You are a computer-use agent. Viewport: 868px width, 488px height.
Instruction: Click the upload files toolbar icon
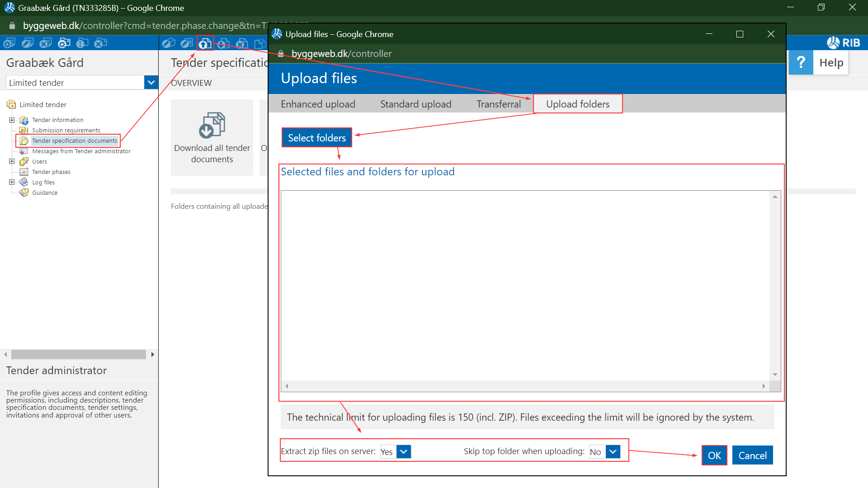tap(205, 43)
